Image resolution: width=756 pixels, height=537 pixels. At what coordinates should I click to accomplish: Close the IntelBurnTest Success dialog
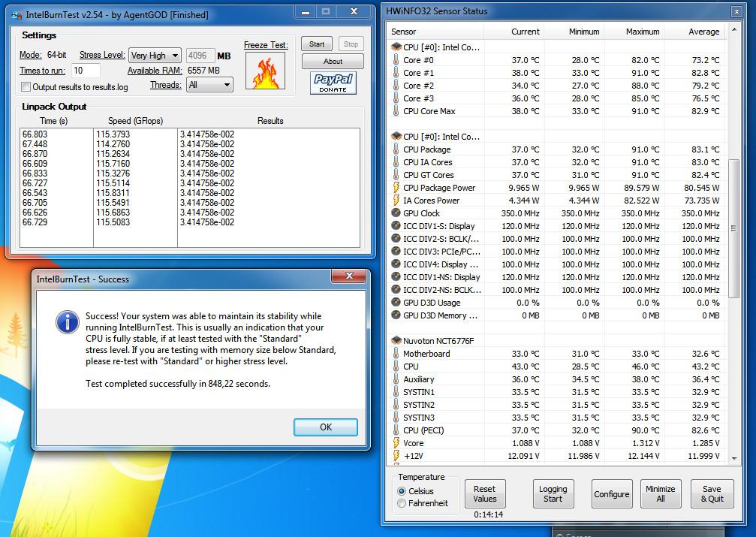349,276
